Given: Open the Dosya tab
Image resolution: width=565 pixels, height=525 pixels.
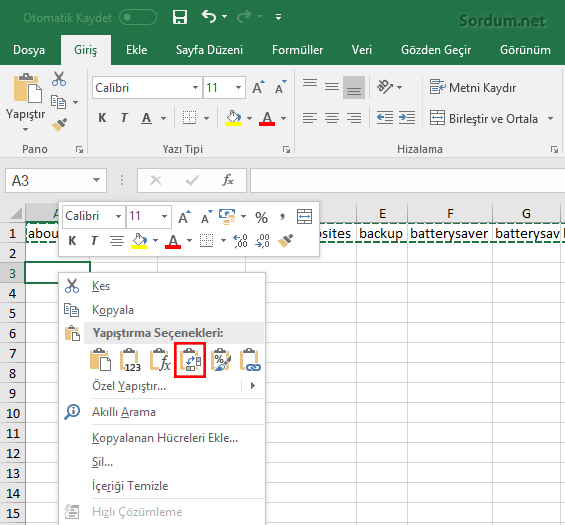Looking at the screenshot, I should pos(29,50).
